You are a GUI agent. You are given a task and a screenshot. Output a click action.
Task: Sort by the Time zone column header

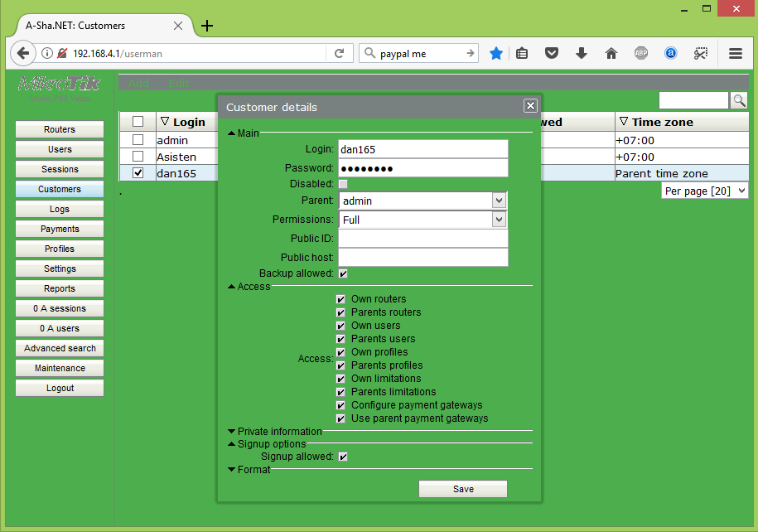pyautogui.click(x=682, y=122)
